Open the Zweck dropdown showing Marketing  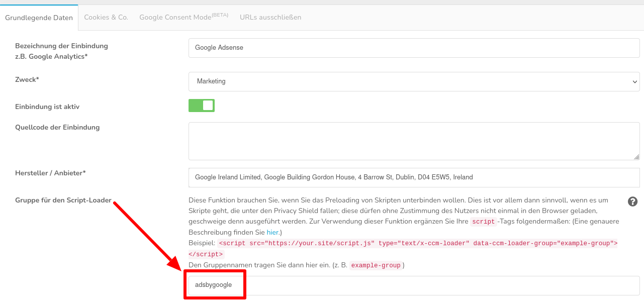pos(414,81)
